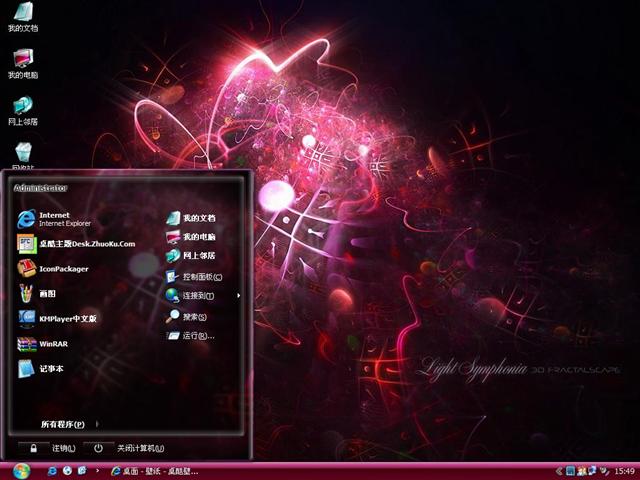Select the recycle bin desktop icon
Screen dimensions: 640x480
tap(23, 156)
